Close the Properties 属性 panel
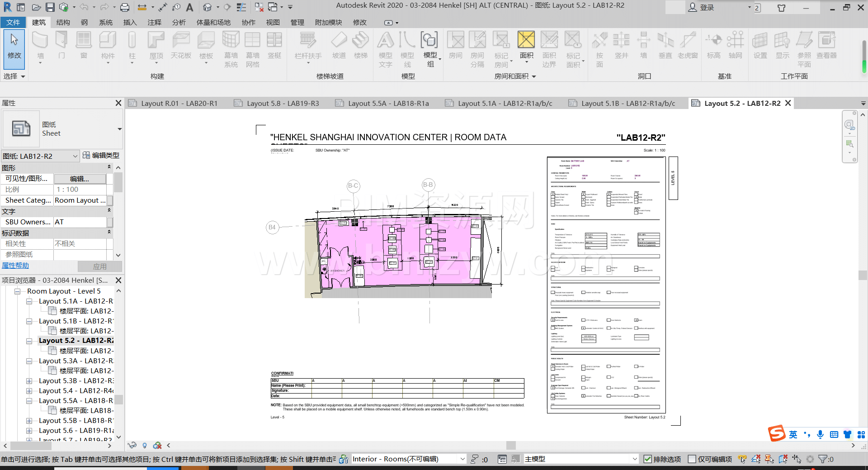868x470 pixels. pyautogui.click(x=118, y=103)
